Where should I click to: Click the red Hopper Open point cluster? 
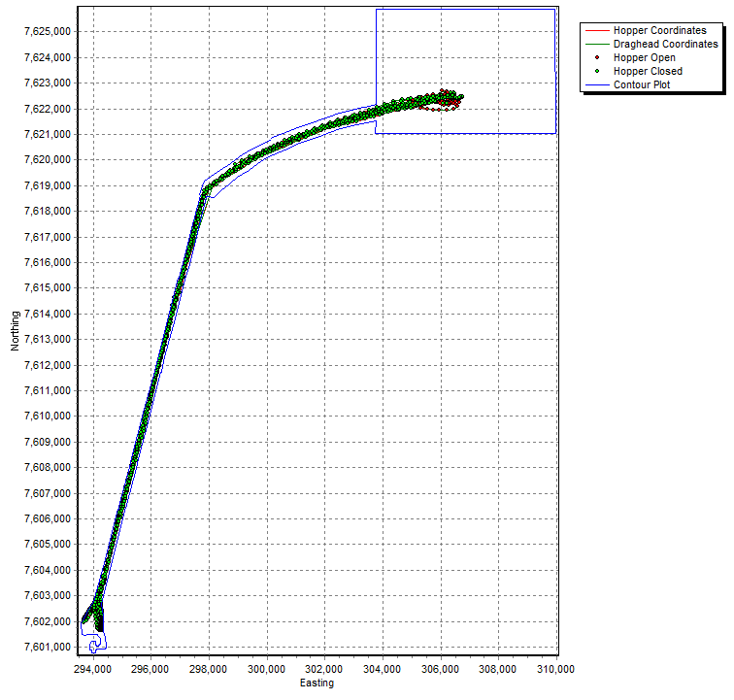(x=449, y=102)
